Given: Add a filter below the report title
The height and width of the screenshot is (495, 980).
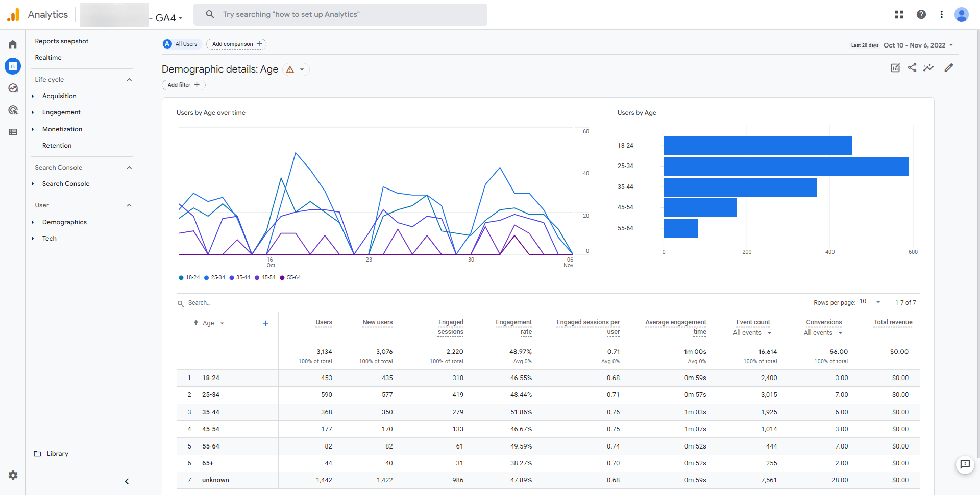Looking at the screenshot, I should point(183,85).
